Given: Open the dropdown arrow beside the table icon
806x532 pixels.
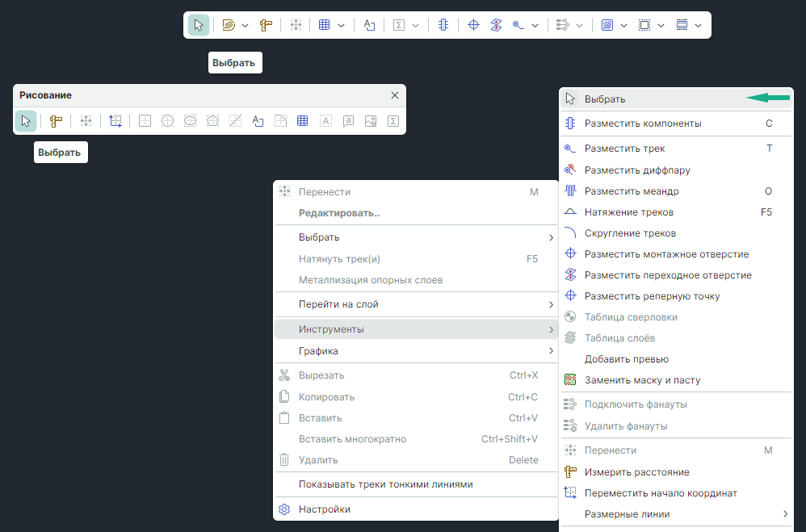Looking at the screenshot, I should pos(342,25).
